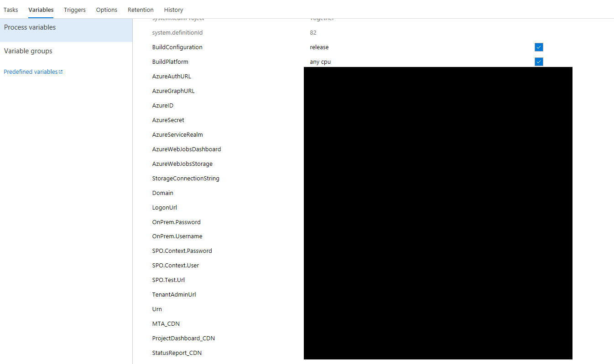The image size is (614, 364).
Task: Select Process variables in the sidebar
Action: point(30,27)
